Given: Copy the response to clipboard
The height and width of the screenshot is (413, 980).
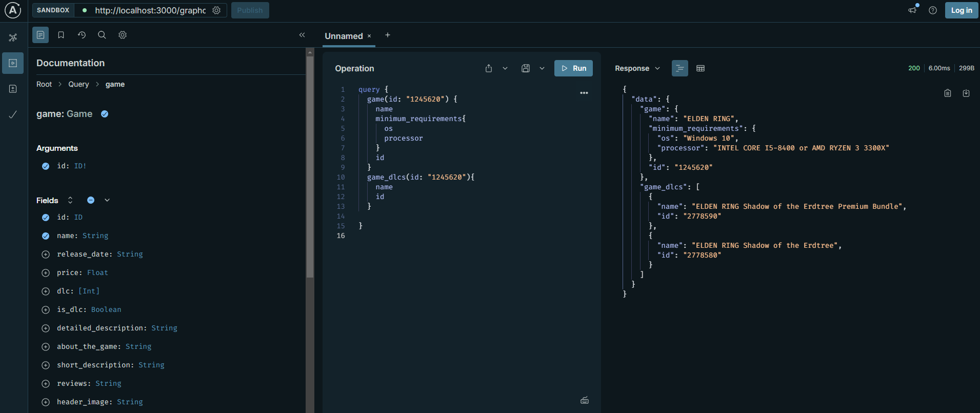Looking at the screenshot, I should [948, 93].
